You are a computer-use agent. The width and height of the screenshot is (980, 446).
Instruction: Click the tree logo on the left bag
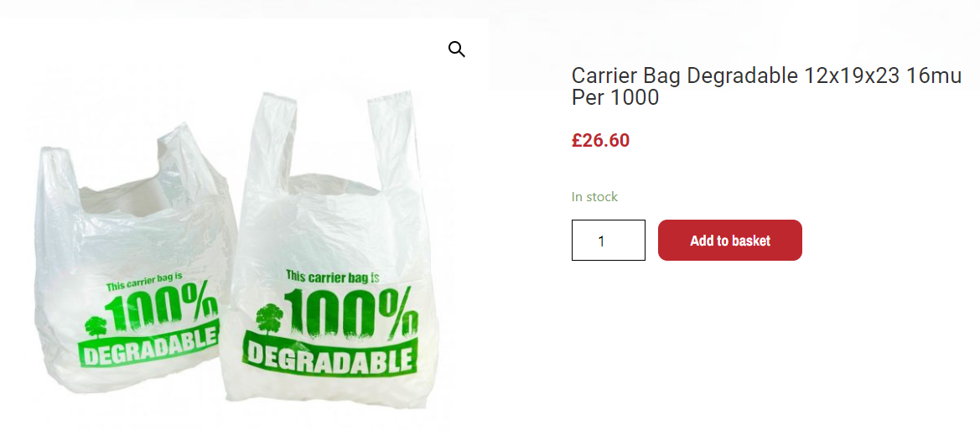pyautogui.click(x=96, y=327)
